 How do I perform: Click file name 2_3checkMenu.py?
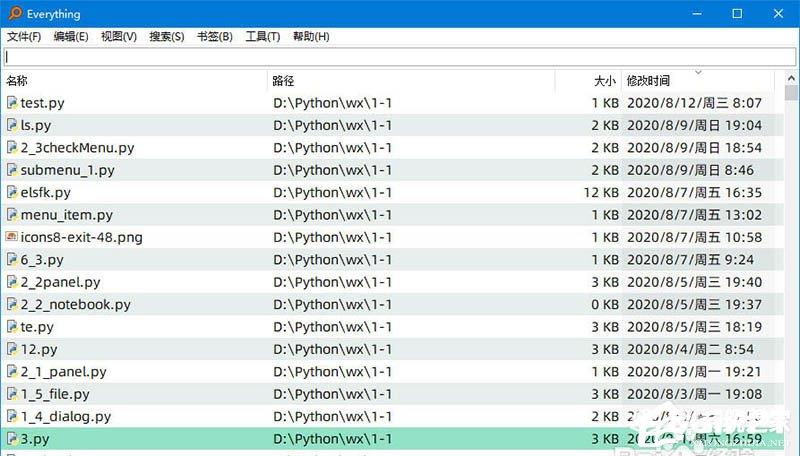[78, 148]
